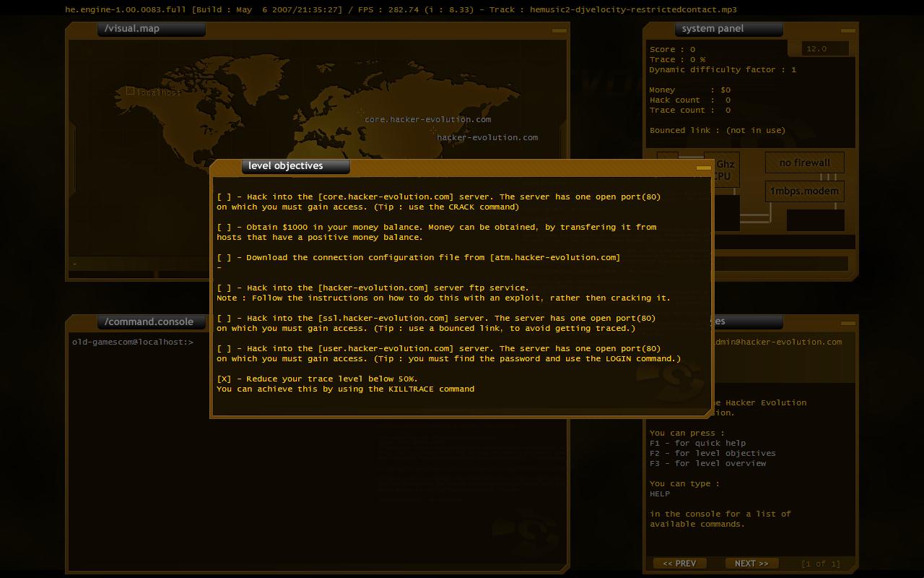
Task: Minimize the messages window
Action: click(x=848, y=323)
